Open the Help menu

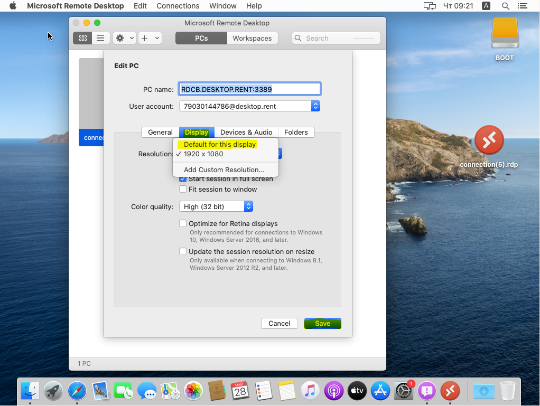click(254, 6)
